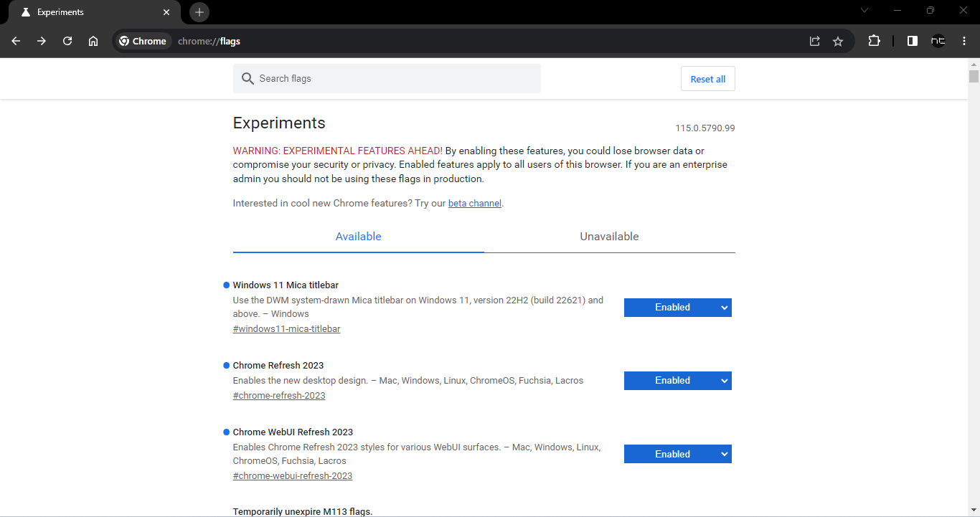
Task: Toggle the side panel icon
Action: (913, 41)
